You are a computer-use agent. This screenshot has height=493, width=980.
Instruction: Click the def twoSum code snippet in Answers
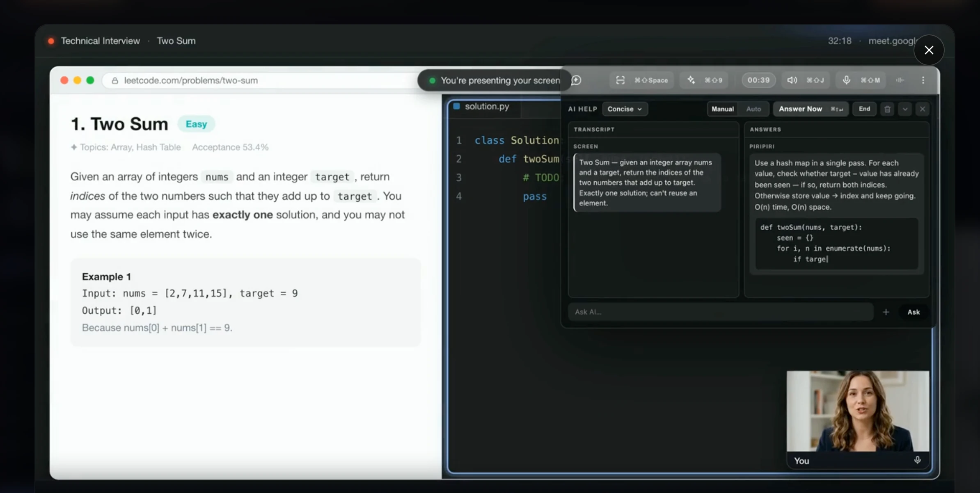pyautogui.click(x=837, y=243)
